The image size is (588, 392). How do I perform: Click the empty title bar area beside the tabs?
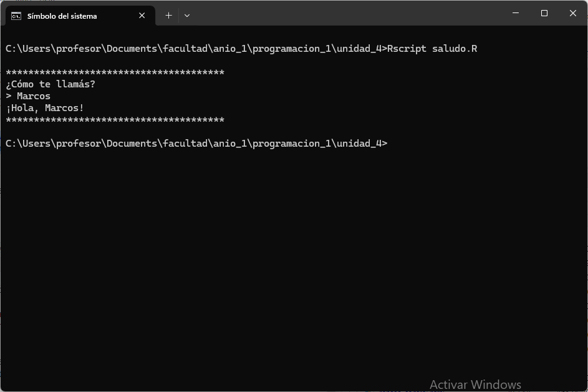click(349, 14)
